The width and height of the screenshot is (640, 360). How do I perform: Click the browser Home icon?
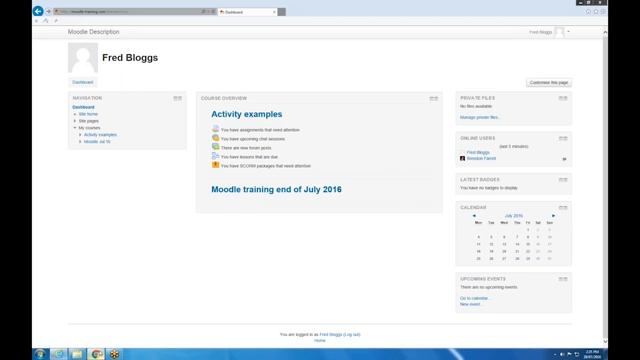(588, 12)
